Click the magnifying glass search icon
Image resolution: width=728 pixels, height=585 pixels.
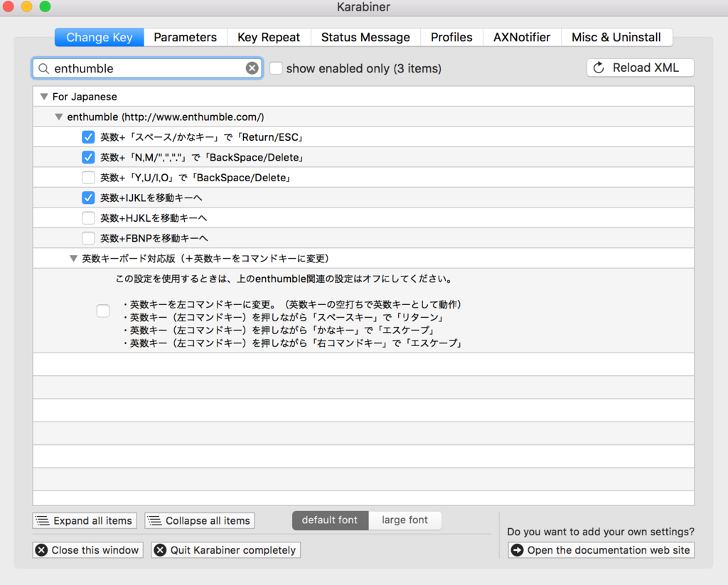tap(43, 68)
